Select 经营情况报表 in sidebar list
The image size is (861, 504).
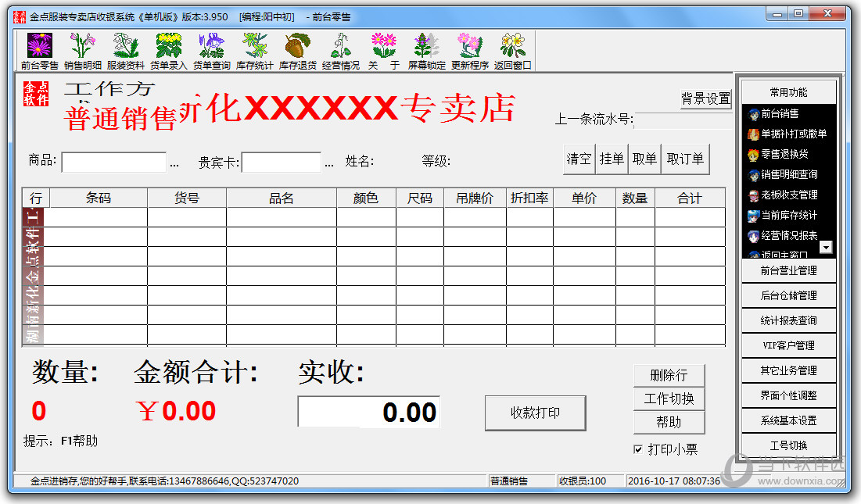[x=783, y=235]
